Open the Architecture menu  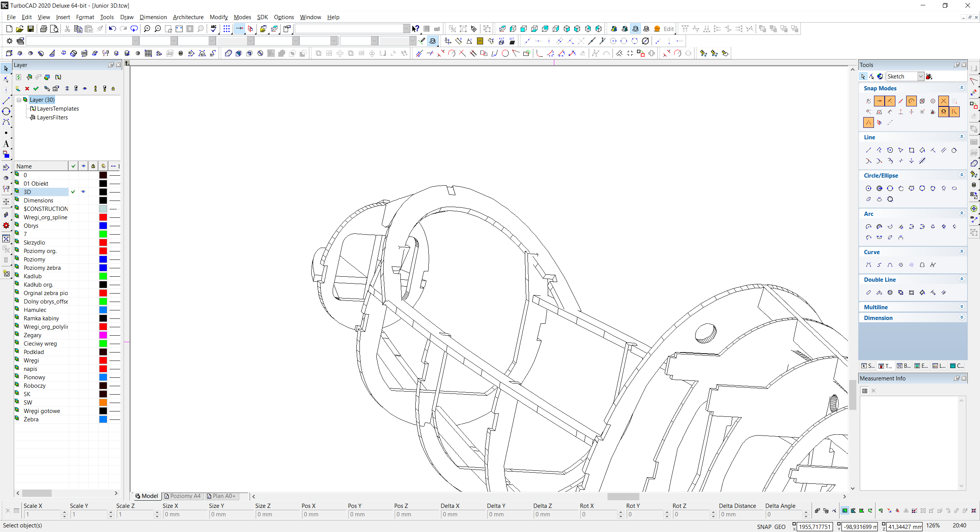coord(188,17)
